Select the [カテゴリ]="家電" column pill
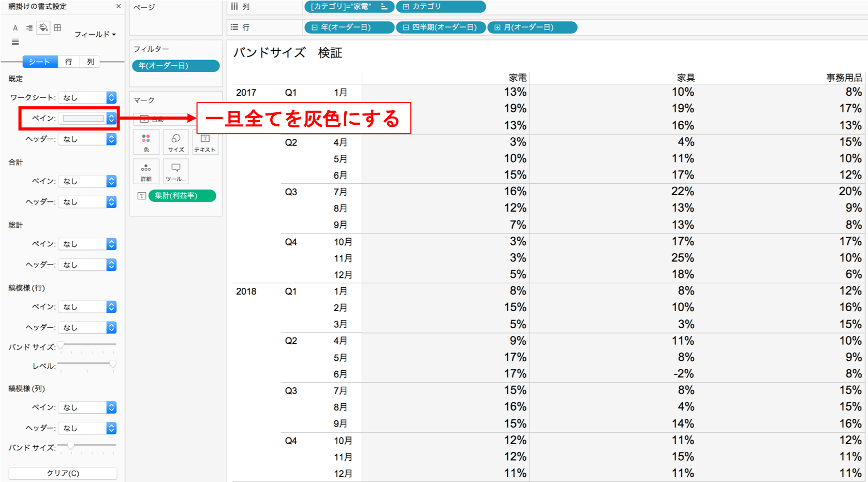Viewport: 868px width, 482px height. click(349, 7)
